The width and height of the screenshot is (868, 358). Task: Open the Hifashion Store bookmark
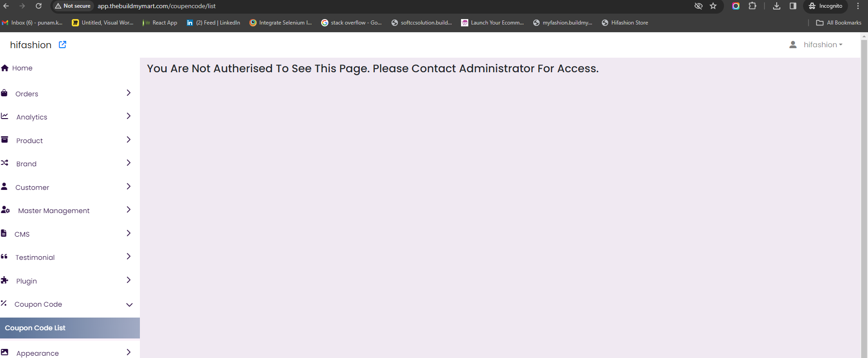click(625, 23)
